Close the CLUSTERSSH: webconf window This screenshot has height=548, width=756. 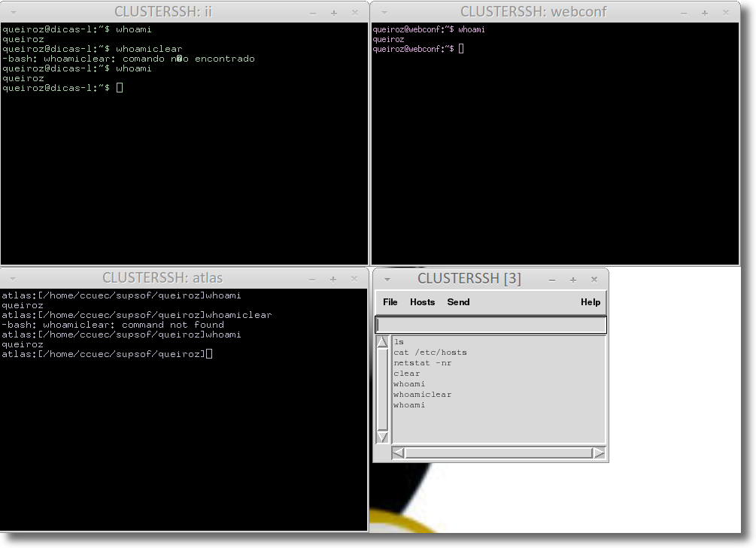click(726, 13)
